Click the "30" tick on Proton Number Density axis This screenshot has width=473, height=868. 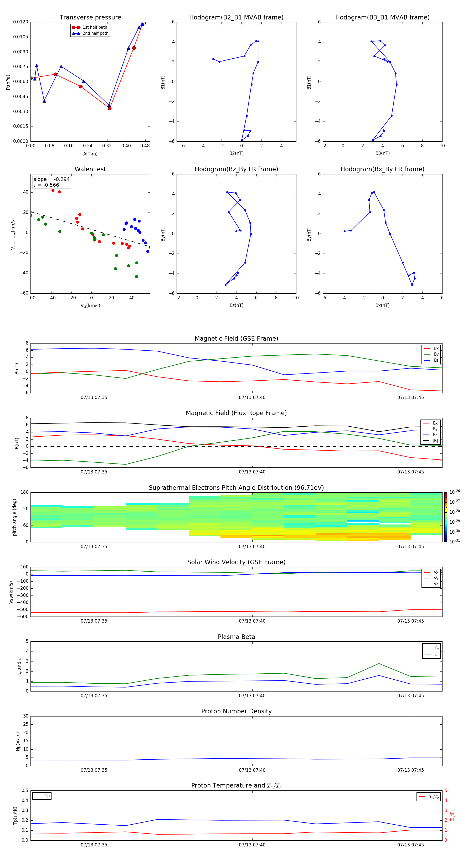click(x=25, y=716)
